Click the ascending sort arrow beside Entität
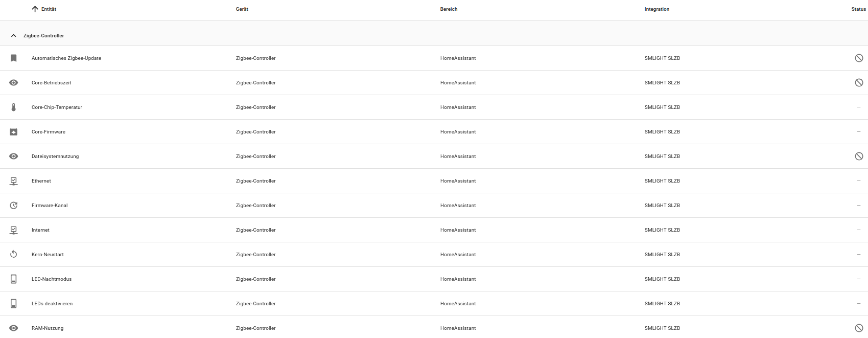Viewport: 868px width, 338px height. pyautogui.click(x=35, y=9)
